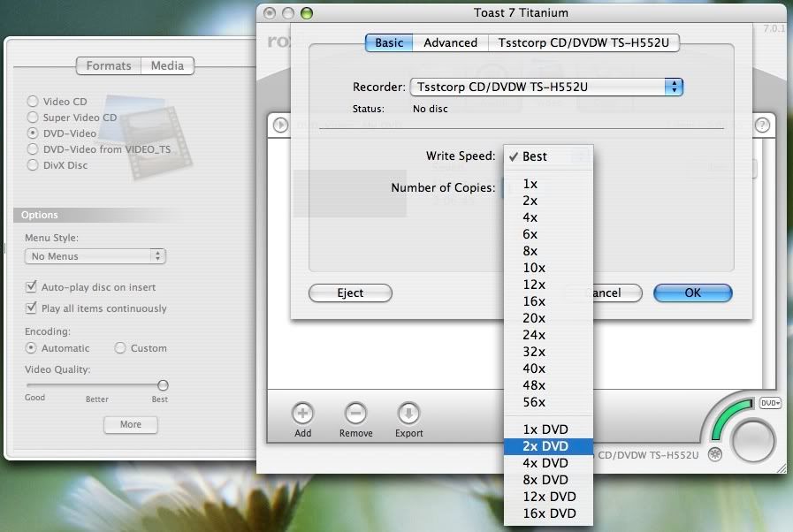The width and height of the screenshot is (793, 532).
Task: Select 12x DVD write speed
Action: point(548,497)
